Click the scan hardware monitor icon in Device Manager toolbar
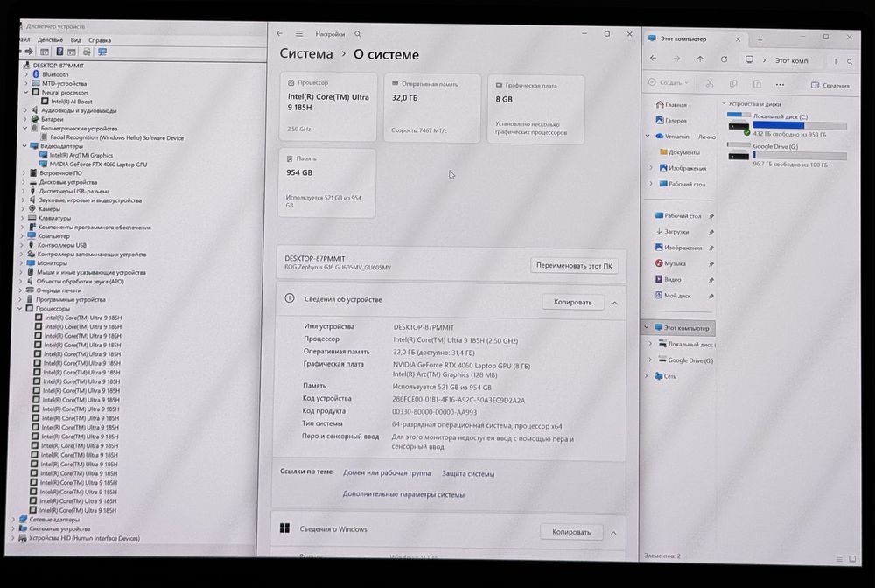 click(102, 52)
